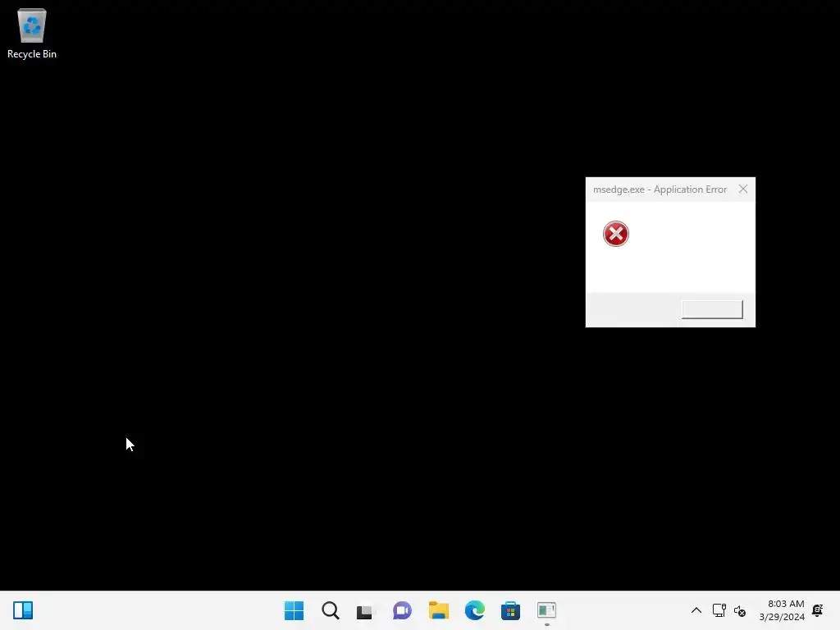840x630 pixels.
Task: Click the muted volume tray icon
Action: point(740,610)
